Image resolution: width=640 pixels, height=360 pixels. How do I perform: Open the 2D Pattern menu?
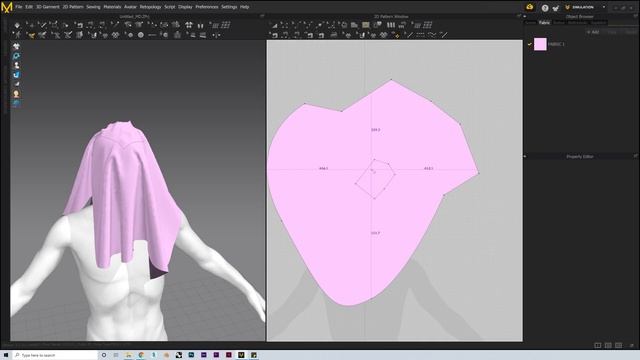[73, 7]
